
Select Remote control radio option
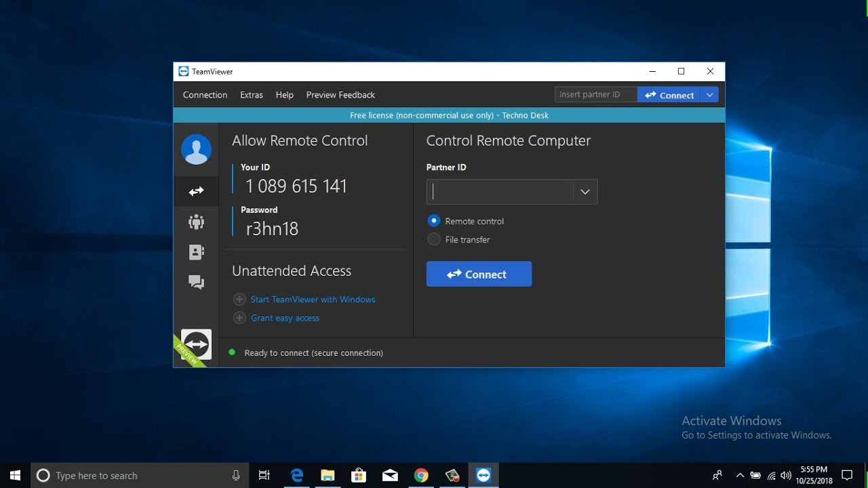tap(434, 221)
